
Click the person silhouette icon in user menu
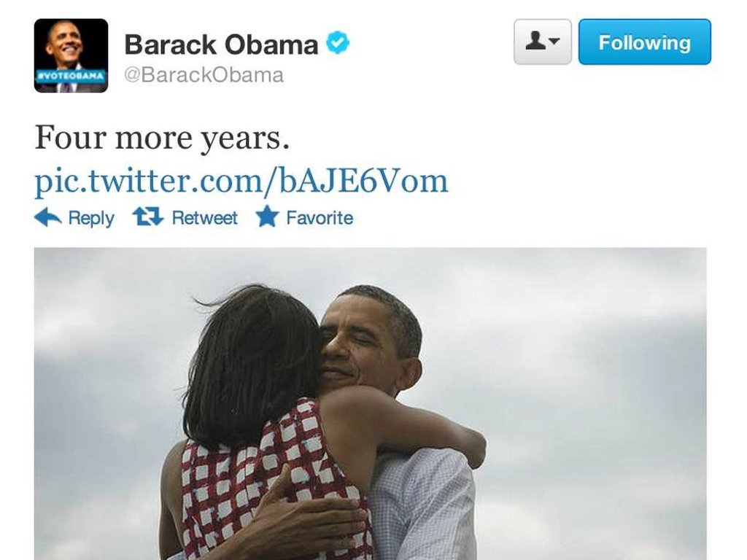tap(535, 41)
